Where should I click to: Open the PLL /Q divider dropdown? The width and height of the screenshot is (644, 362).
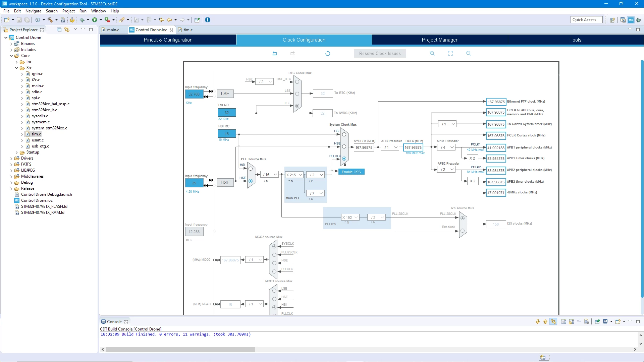point(316,193)
